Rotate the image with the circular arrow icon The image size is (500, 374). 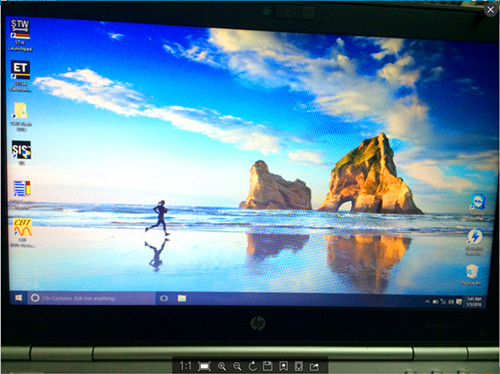tap(253, 366)
